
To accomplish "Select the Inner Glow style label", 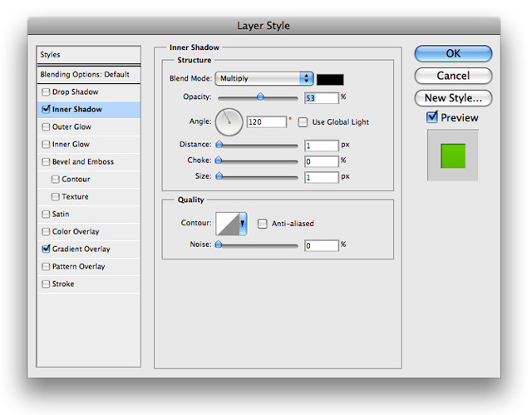I will point(71,144).
